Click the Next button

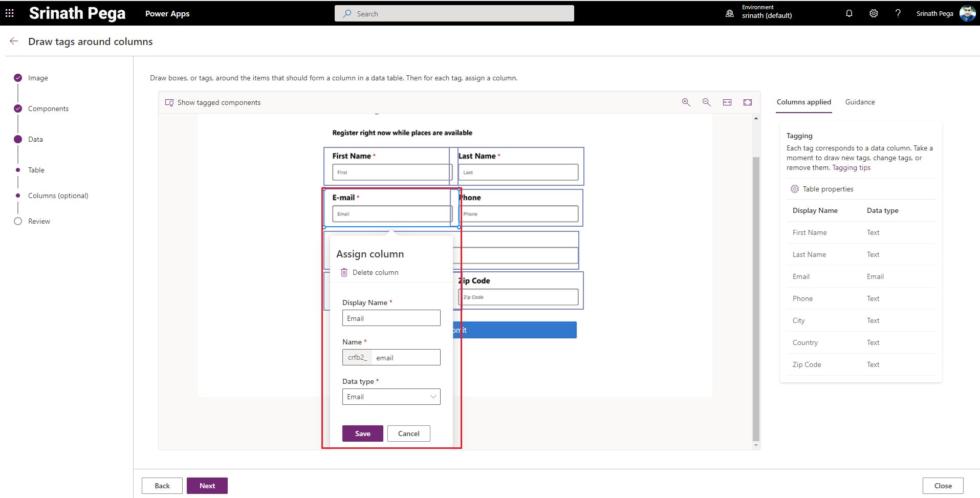point(207,486)
